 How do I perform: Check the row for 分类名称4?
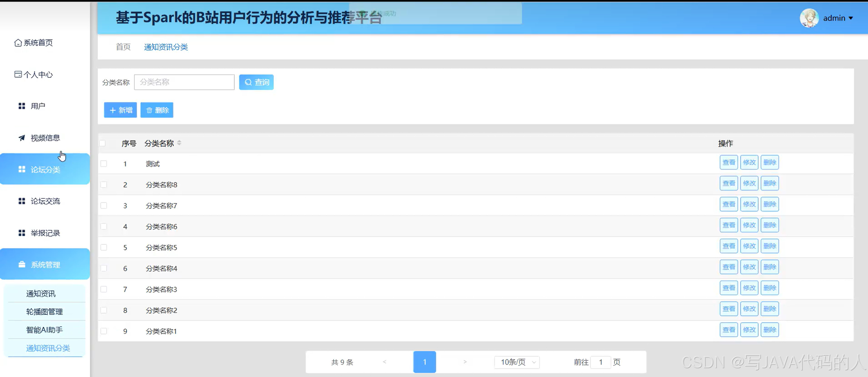tap(104, 268)
